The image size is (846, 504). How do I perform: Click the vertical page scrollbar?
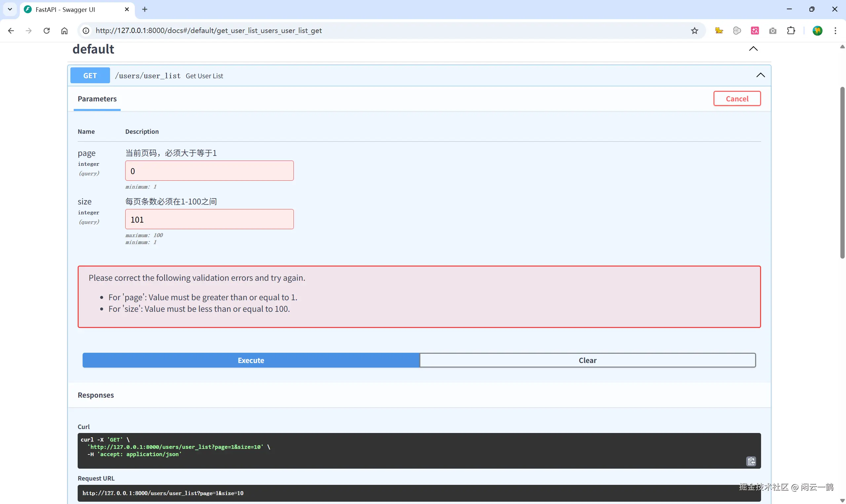[x=842, y=172]
